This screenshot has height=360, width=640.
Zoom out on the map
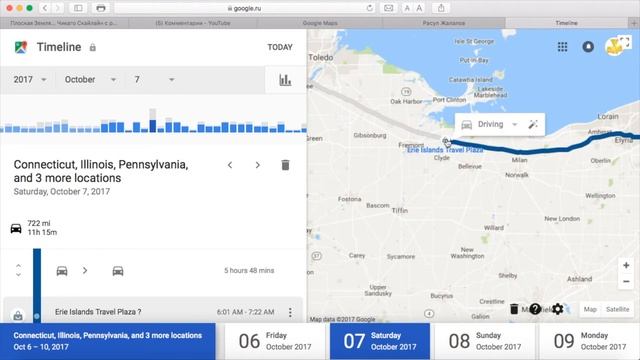coord(626,282)
